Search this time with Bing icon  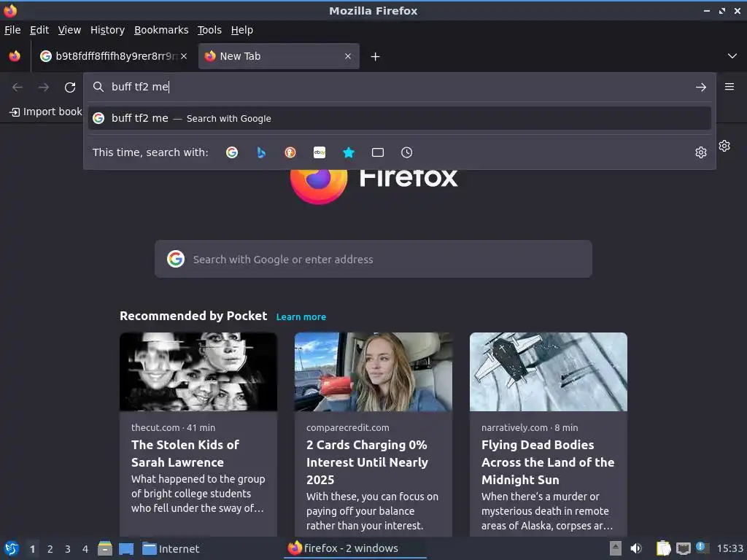(x=261, y=152)
